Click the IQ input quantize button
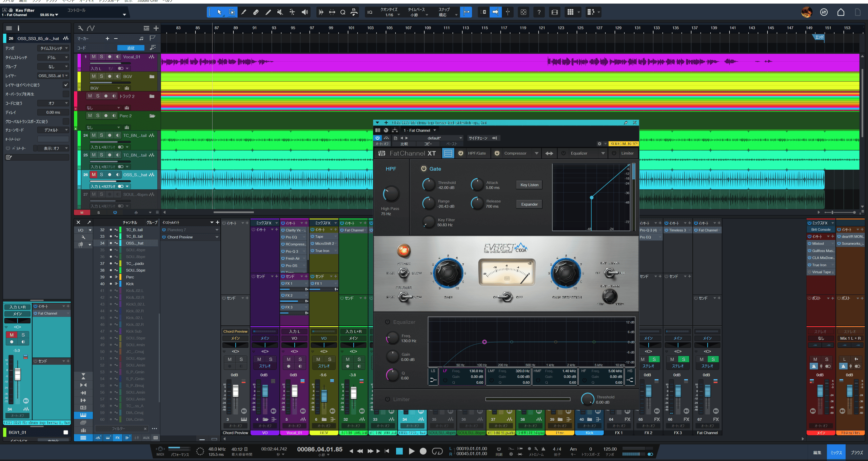Viewport: 868px width, 461px height. point(370,12)
